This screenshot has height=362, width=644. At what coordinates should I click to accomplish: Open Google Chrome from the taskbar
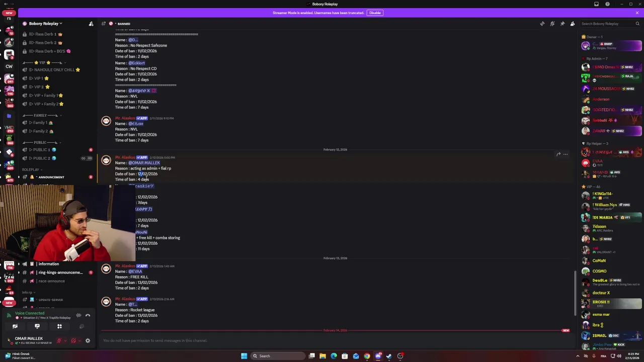(367, 356)
